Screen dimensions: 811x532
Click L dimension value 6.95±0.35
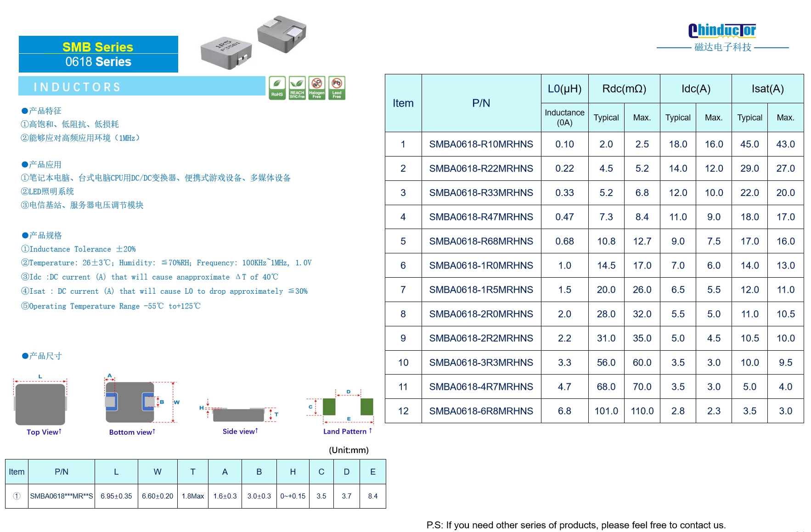116,496
